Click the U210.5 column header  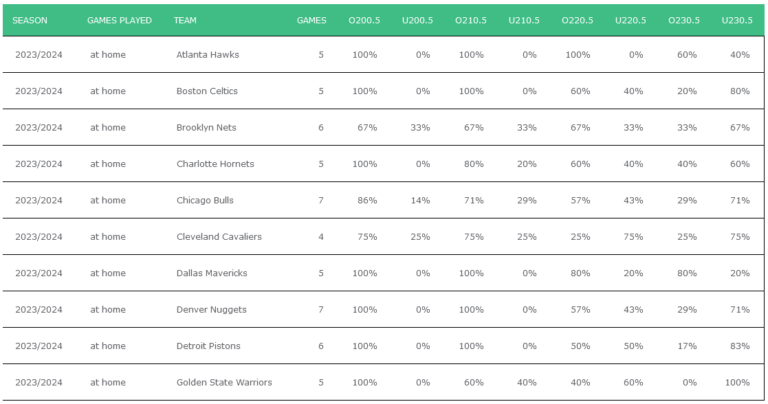coord(523,20)
